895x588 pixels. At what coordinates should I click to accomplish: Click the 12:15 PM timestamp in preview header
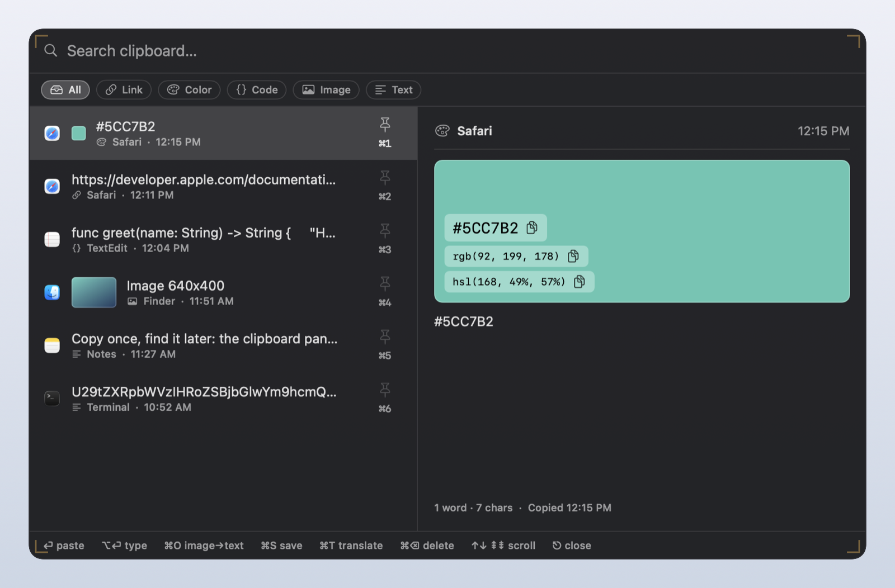[823, 131]
